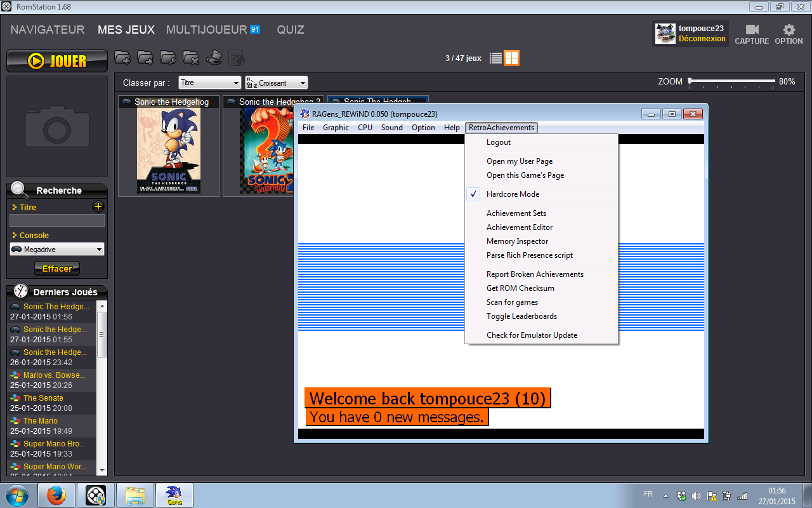Click the power plug tray icon
The image size is (812, 508).
(726, 495)
